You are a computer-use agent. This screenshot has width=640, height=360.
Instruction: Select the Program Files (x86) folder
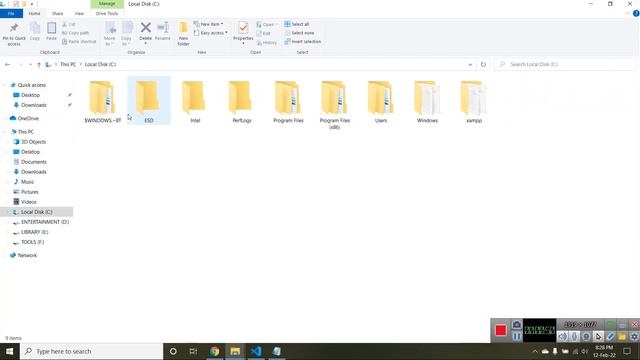(x=335, y=105)
